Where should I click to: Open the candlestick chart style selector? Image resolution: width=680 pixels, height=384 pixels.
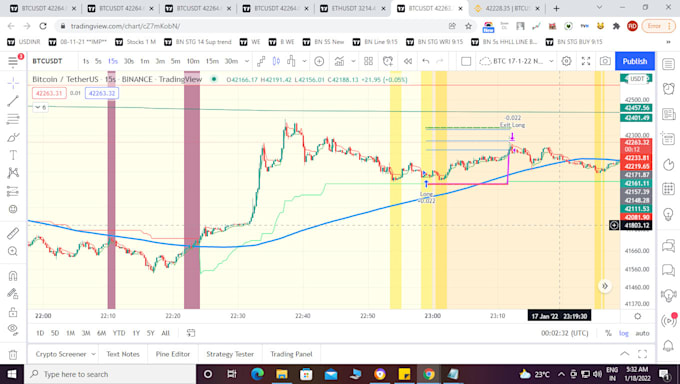click(276, 61)
